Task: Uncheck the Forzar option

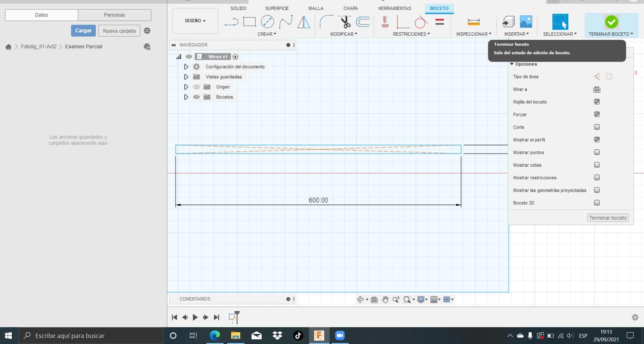Action: tap(597, 114)
